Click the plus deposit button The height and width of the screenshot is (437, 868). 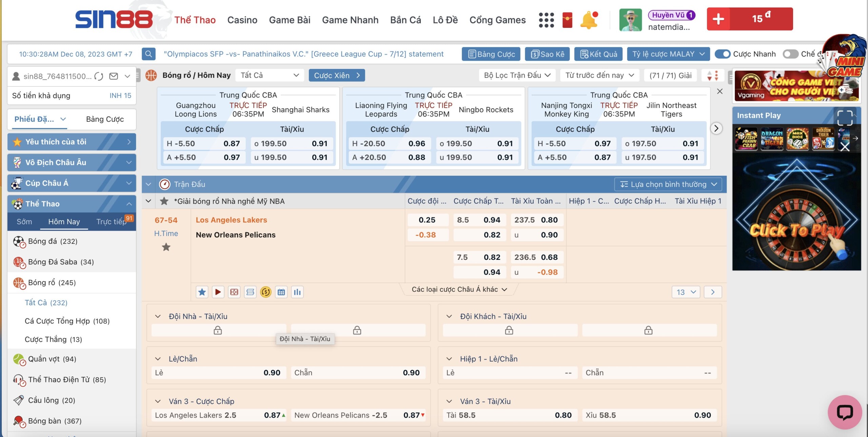pyautogui.click(x=718, y=19)
